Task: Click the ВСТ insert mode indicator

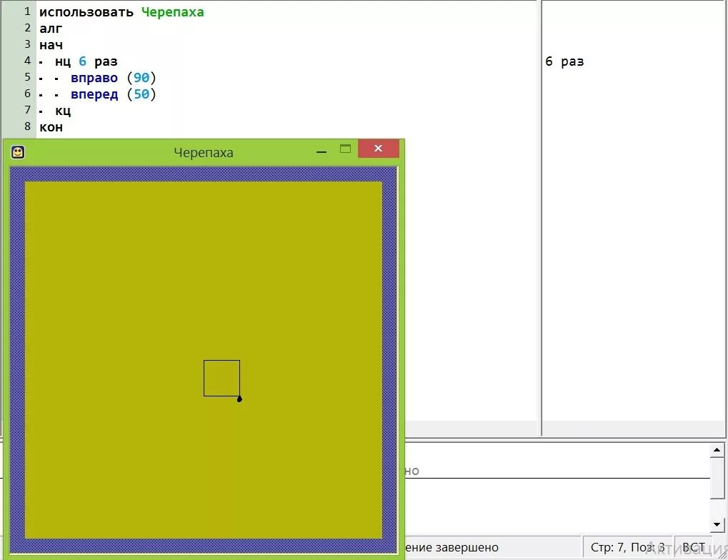Action: point(694,547)
